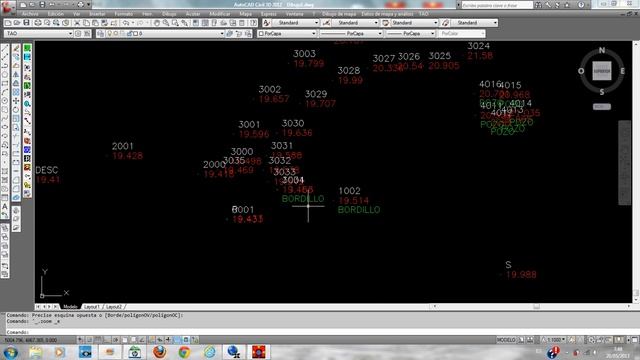Open Multileader Style manager icon
The image size is (640, 360).
445,23
